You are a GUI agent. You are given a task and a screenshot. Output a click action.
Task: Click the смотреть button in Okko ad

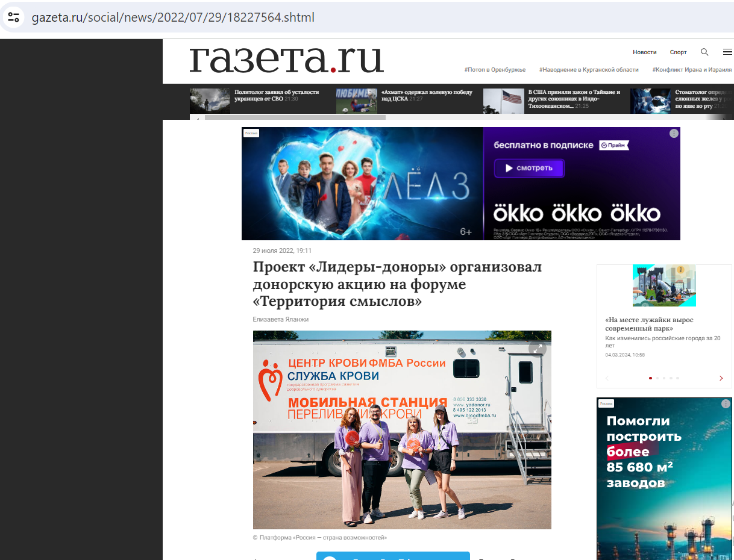tap(529, 168)
